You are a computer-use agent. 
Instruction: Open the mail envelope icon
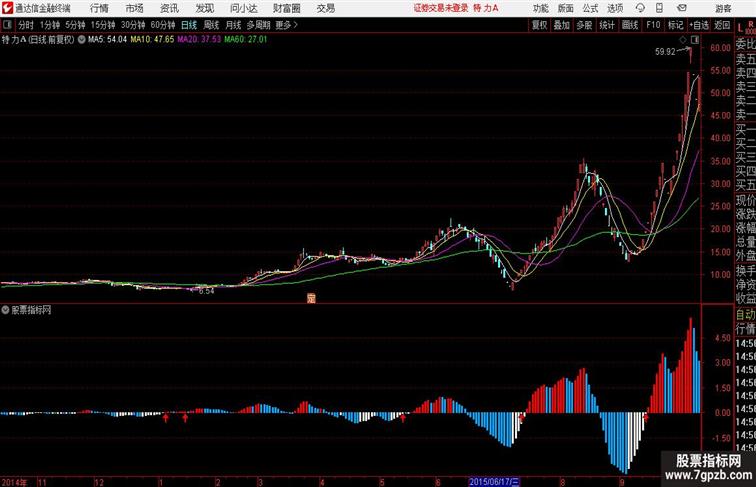point(682,8)
